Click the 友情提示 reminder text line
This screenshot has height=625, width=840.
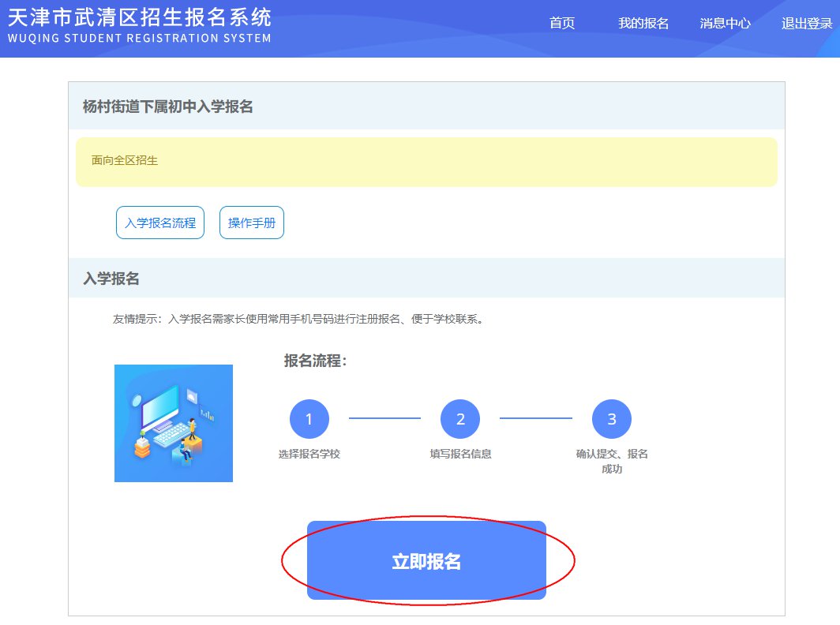(x=298, y=319)
